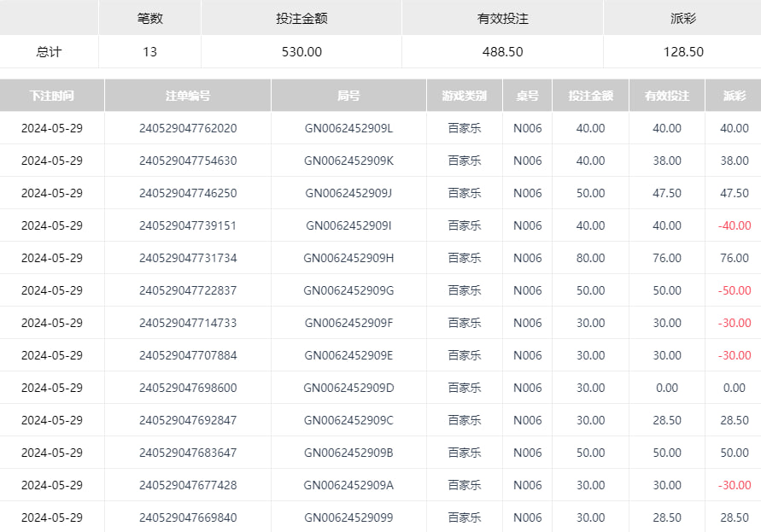Select order number 240529047698600
The width and height of the screenshot is (761, 532).
[x=188, y=388]
